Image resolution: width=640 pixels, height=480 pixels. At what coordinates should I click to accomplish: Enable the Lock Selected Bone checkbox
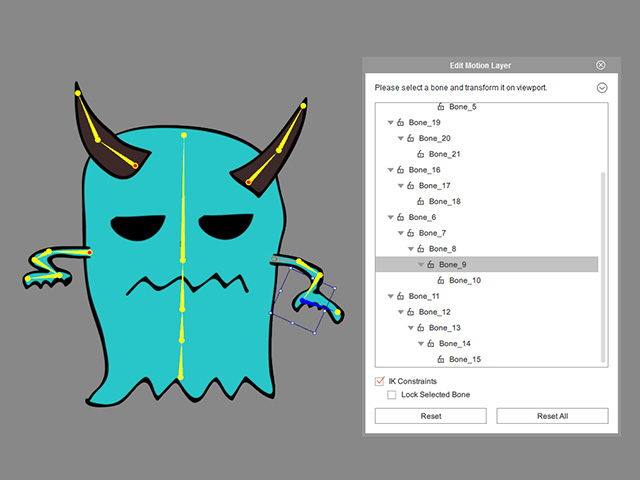tap(392, 395)
